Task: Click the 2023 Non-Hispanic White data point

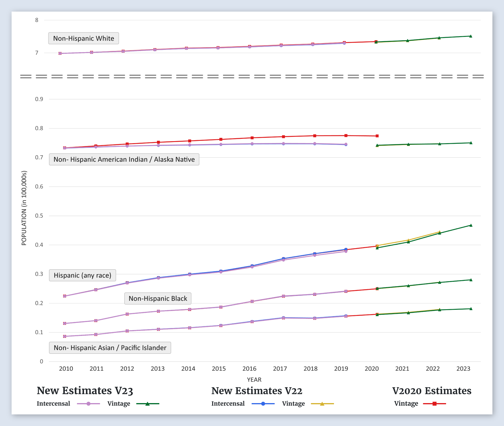Action: point(471,36)
